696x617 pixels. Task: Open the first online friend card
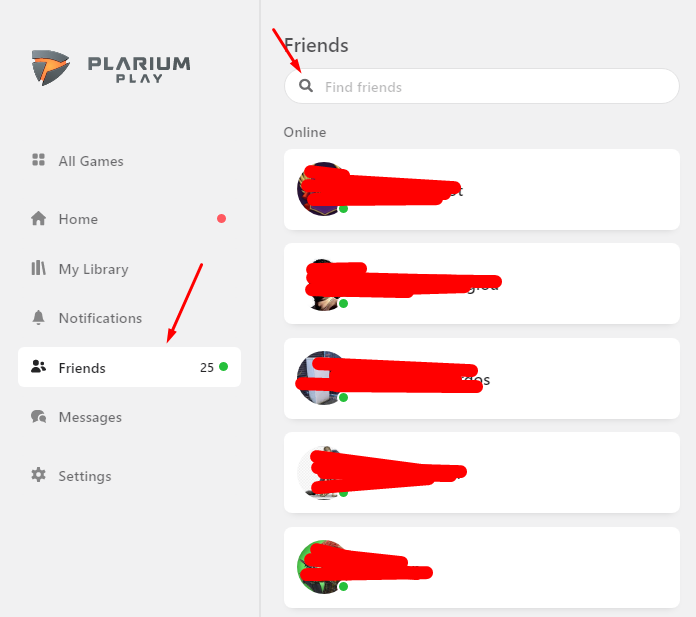(x=482, y=190)
